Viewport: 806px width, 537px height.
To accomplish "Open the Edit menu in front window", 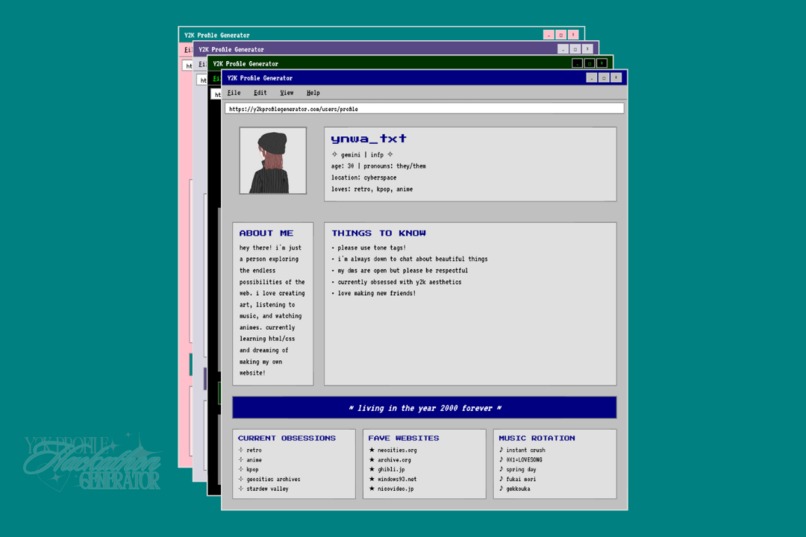I will click(260, 93).
